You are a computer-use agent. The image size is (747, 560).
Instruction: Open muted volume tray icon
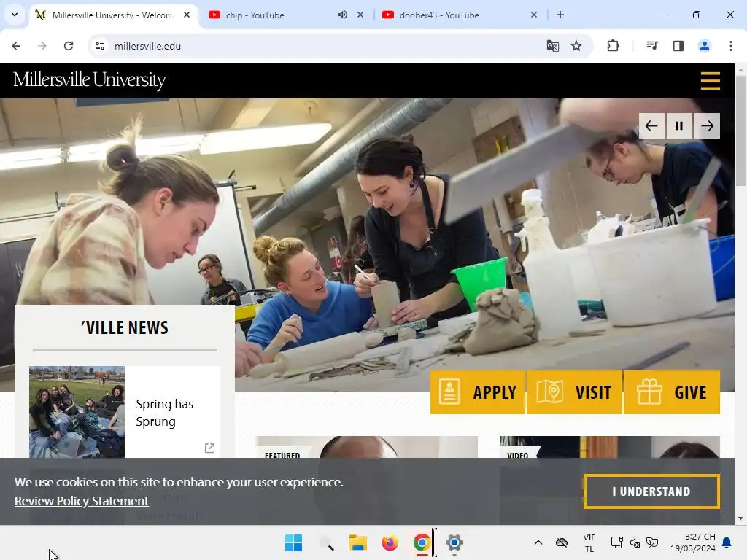(x=635, y=542)
